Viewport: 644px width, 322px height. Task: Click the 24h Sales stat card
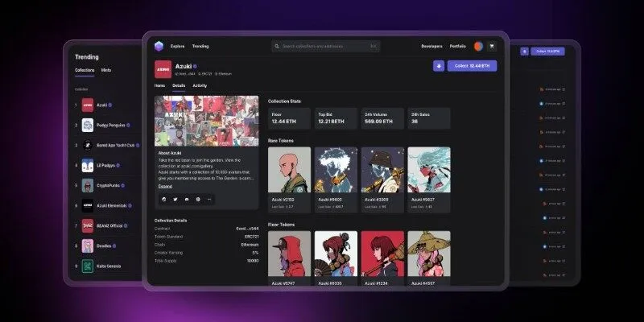pos(429,118)
